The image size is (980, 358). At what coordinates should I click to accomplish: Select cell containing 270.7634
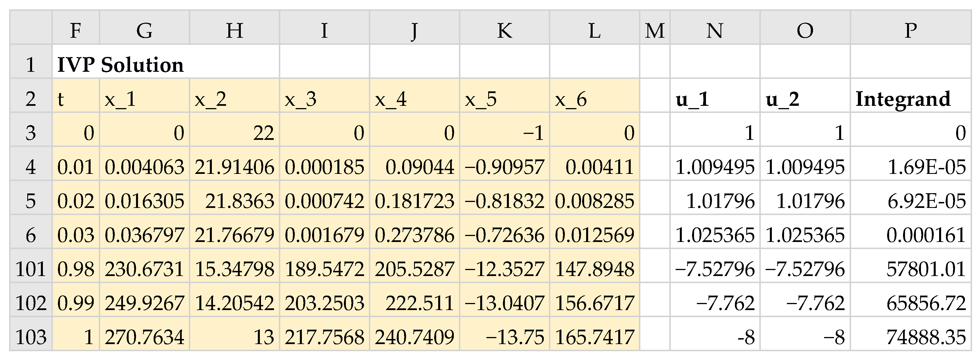click(144, 337)
